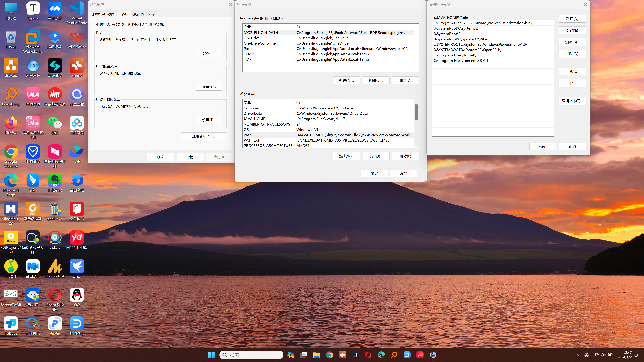Image resolution: width=644 pixels, height=362 pixels.
Task: Select the 高级 tab in 系统属性
Action: pos(123,14)
